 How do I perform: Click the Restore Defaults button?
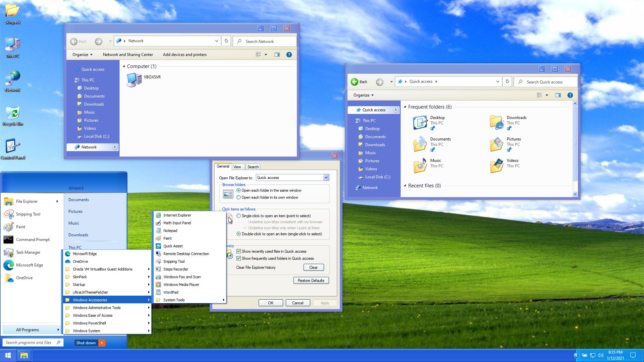point(311,281)
